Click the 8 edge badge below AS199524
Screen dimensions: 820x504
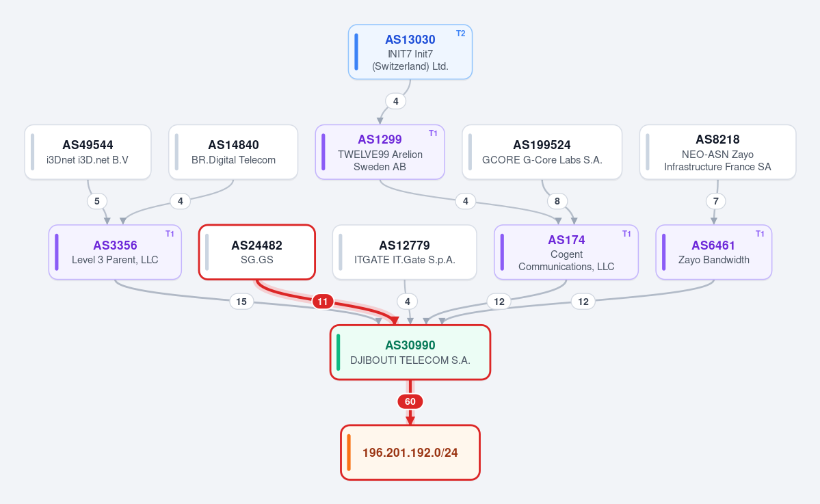pos(557,201)
